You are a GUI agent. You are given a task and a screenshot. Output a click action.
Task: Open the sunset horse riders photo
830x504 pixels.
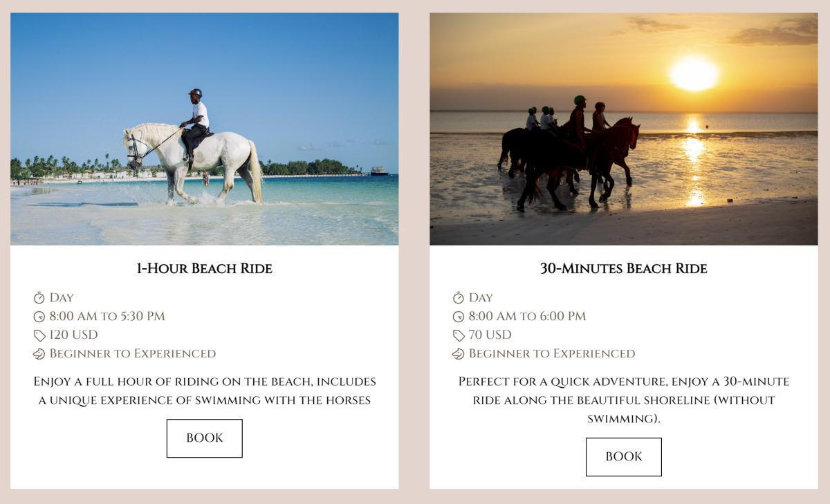[x=623, y=129]
